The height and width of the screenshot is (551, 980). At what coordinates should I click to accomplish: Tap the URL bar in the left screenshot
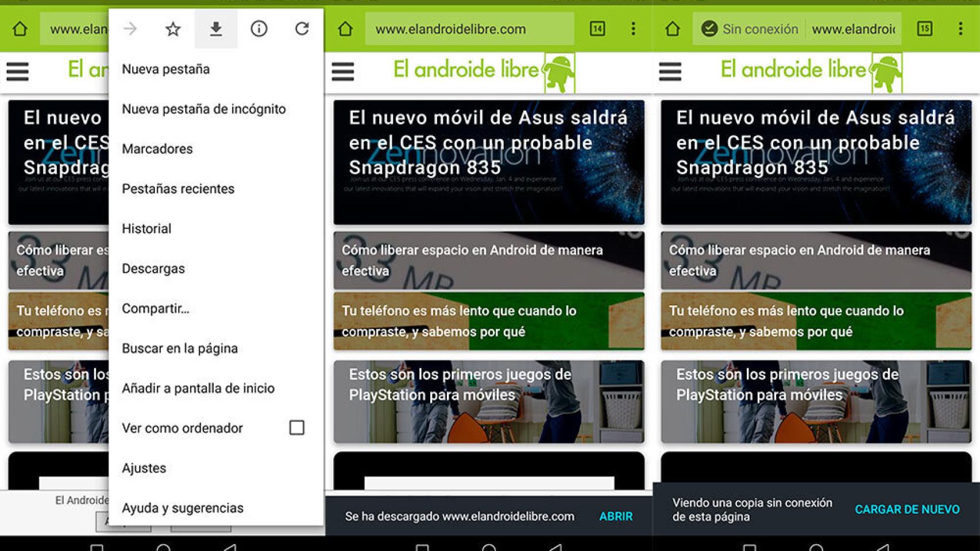pos(74,29)
